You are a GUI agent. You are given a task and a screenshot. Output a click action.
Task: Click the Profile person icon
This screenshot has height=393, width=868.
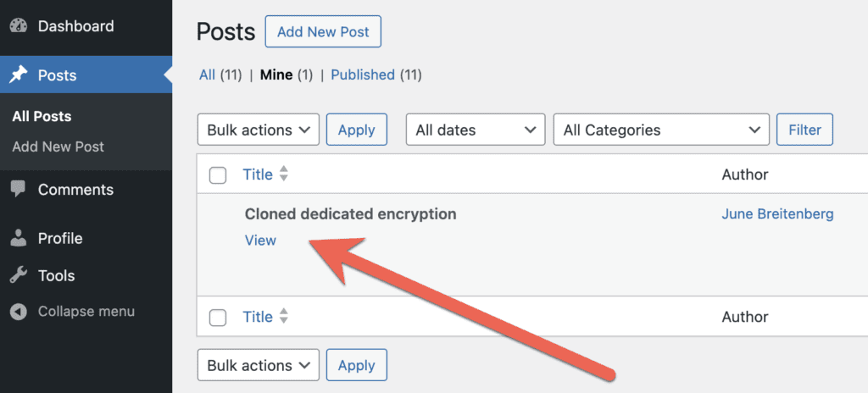[x=19, y=239]
